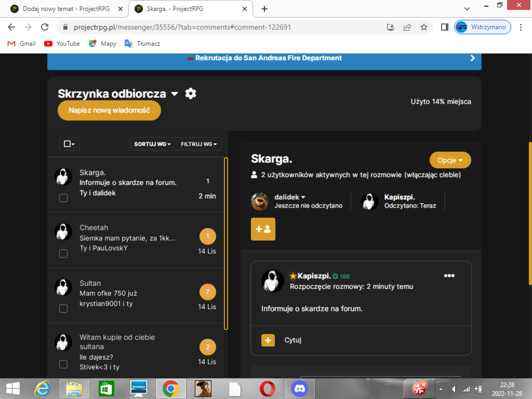Image resolution: width=532 pixels, height=399 pixels.
Task: Open Internet Explorer from the taskbar
Action: coord(42,388)
